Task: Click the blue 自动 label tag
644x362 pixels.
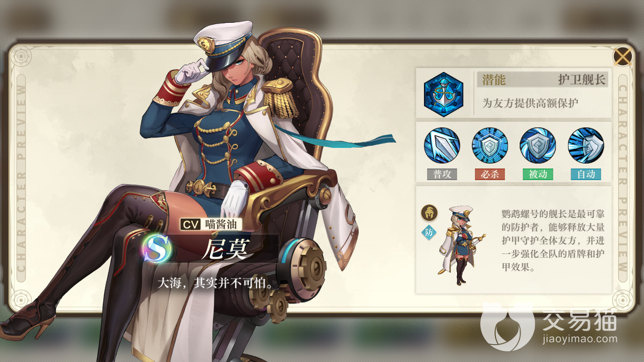Action: point(586,174)
